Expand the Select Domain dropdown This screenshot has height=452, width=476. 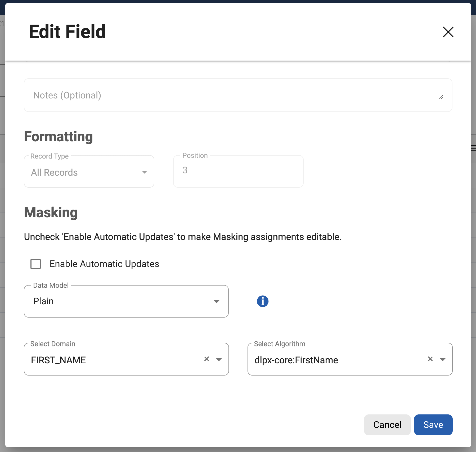click(x=219, y=359)
